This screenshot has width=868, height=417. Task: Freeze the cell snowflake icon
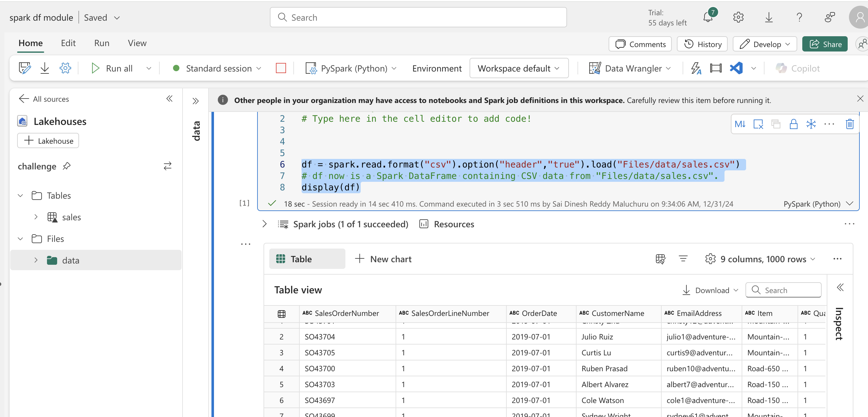[x=811, y=124]
